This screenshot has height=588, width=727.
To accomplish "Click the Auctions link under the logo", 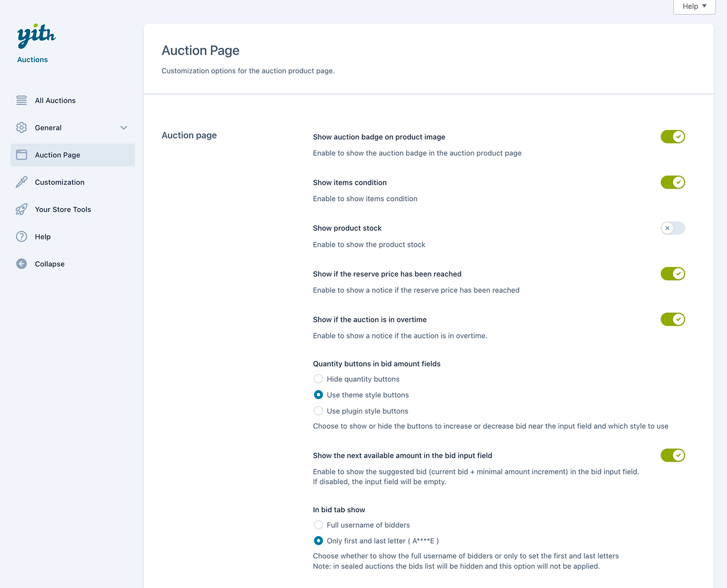I will tap(32, 60).
